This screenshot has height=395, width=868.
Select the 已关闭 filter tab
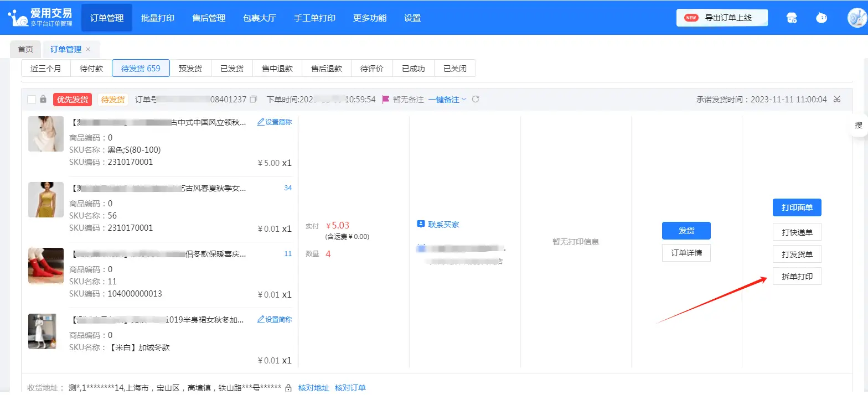(x=455, y=69)
